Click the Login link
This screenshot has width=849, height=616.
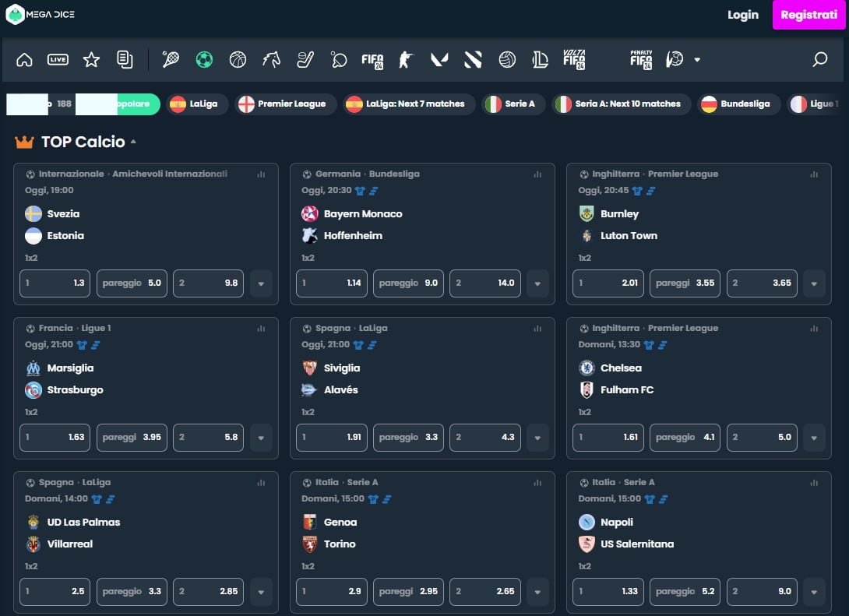pos(743,15)
